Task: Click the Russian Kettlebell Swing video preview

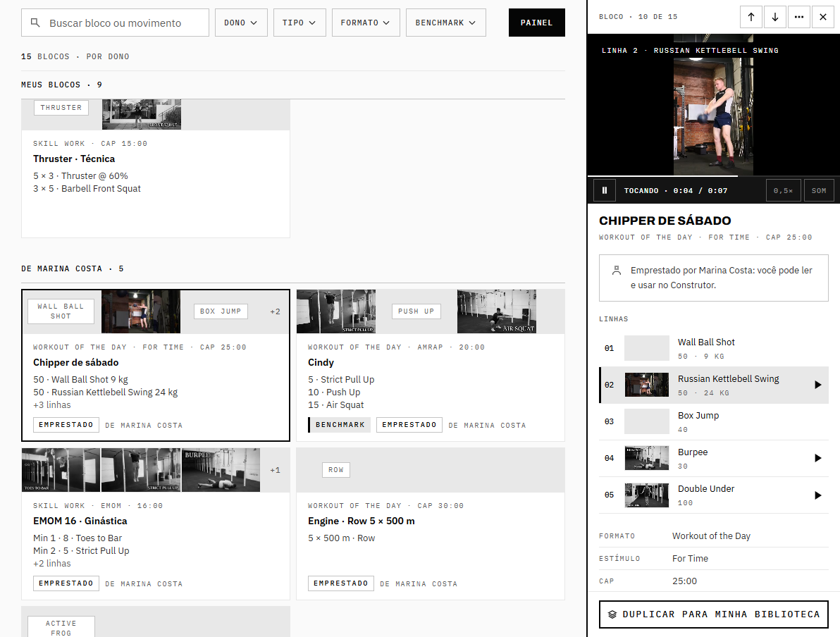Action: point(714,105)
